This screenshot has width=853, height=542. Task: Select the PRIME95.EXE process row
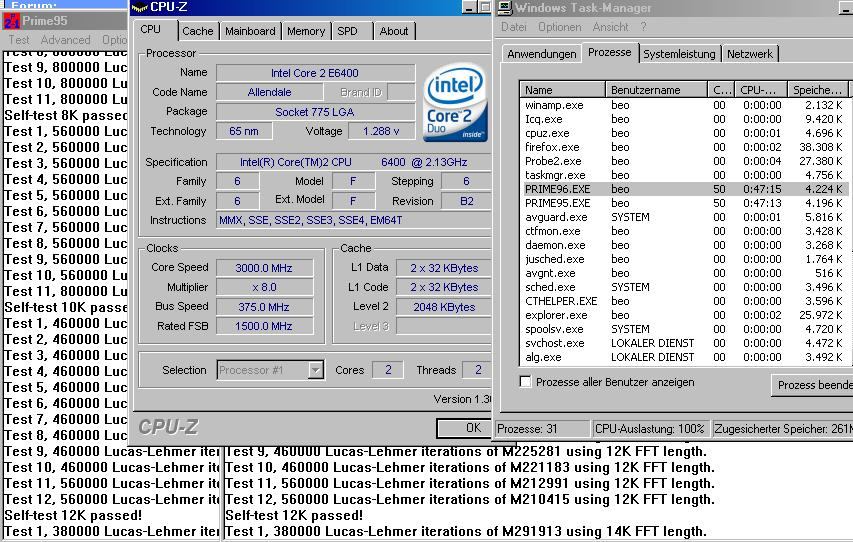coord(684,203)
